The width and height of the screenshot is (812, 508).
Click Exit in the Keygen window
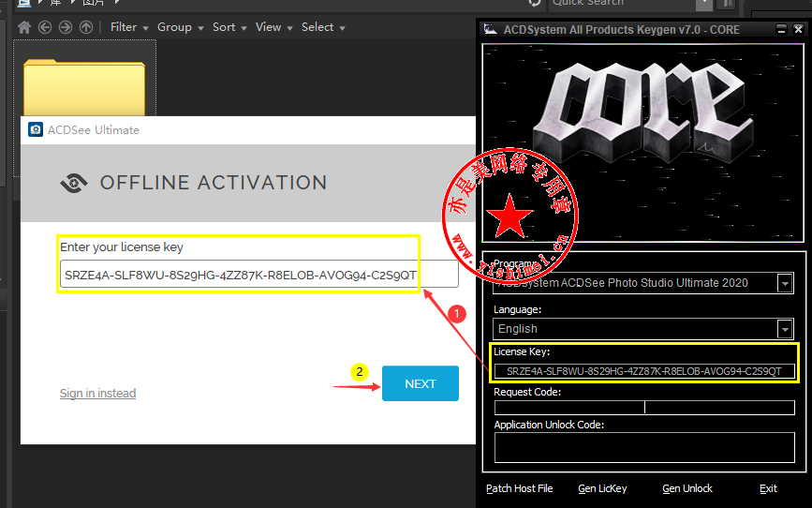pos(768,488)
